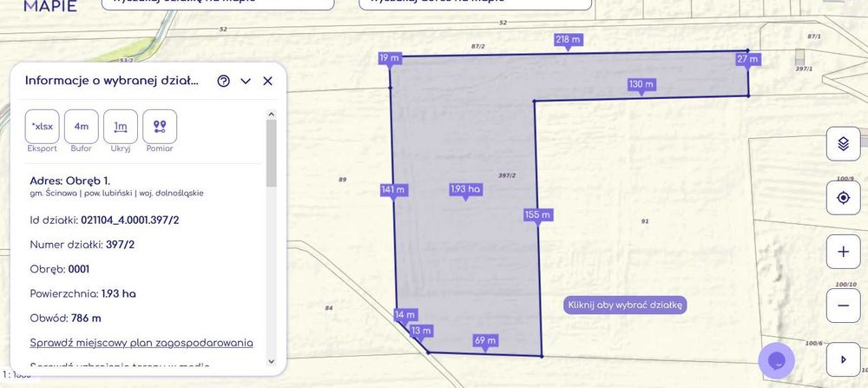Click the info panel scrollbar thumb

(x=271, y=153)
